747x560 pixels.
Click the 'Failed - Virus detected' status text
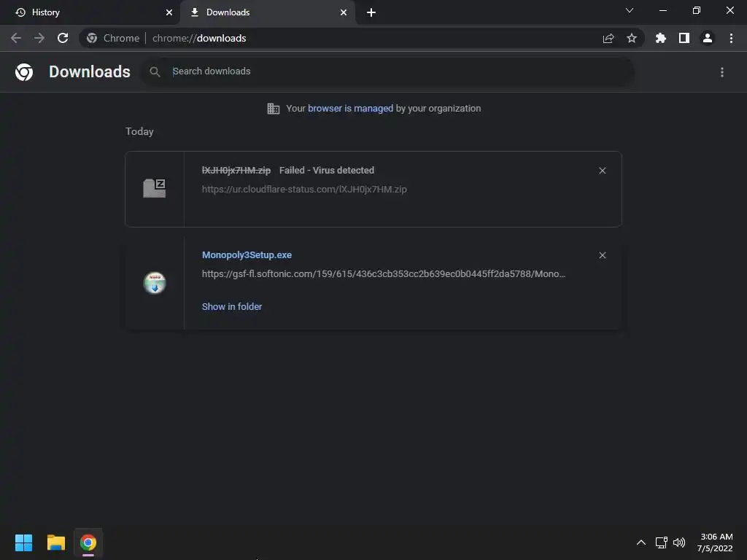pos(327,171)
